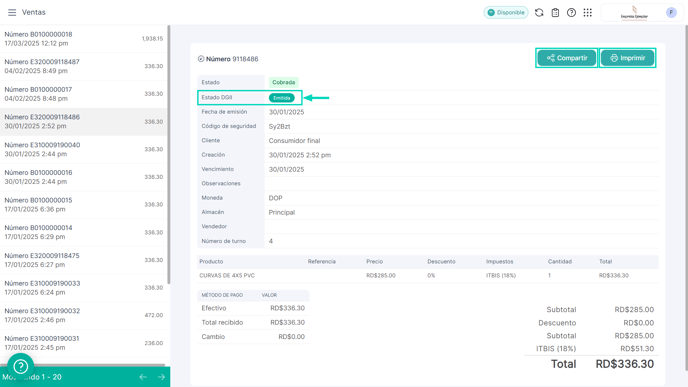Open the clipboard icon in top bar
This screenshot has height=387, width=688.
pyautogui.click(x=555, y=13)
